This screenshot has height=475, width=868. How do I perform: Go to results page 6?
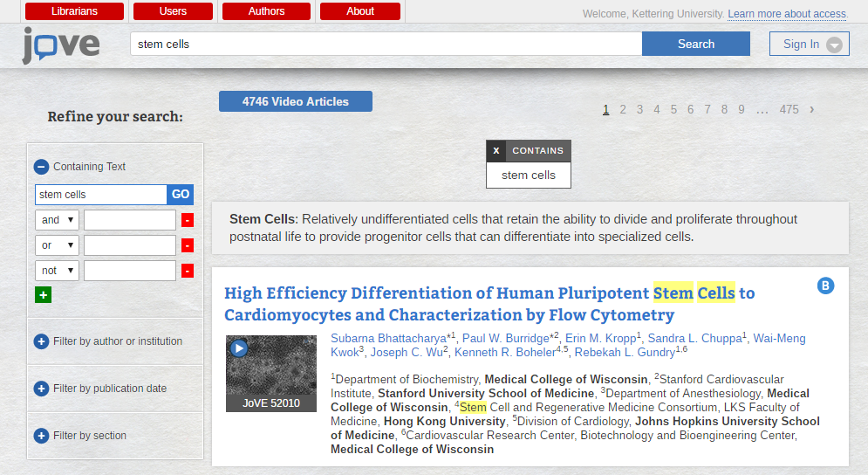[690, 110]
